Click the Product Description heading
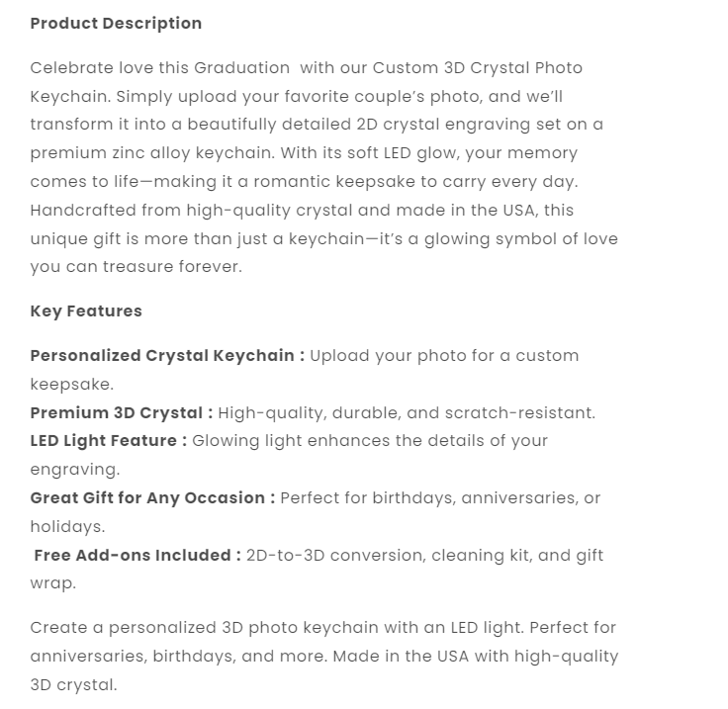The image size is (728, 709). pyautogui.click(x=116, y=23)
